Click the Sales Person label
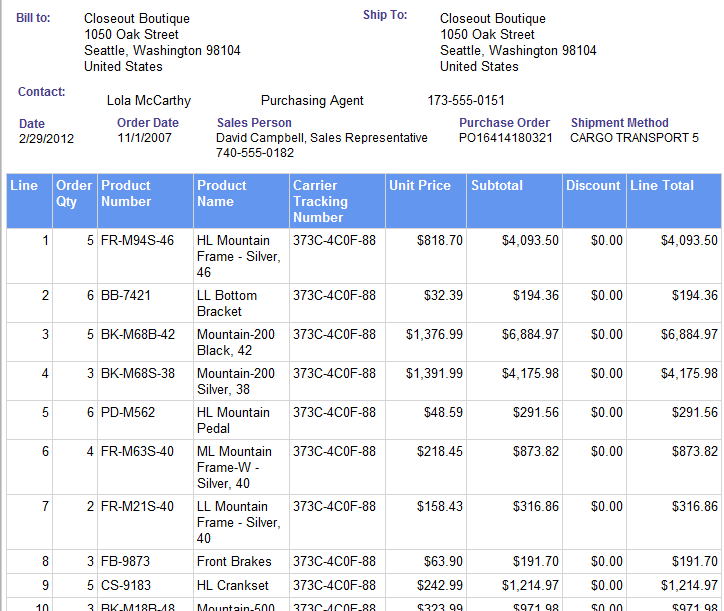The height and width of the screenshot is (611, 724). [x=254, y=123]
